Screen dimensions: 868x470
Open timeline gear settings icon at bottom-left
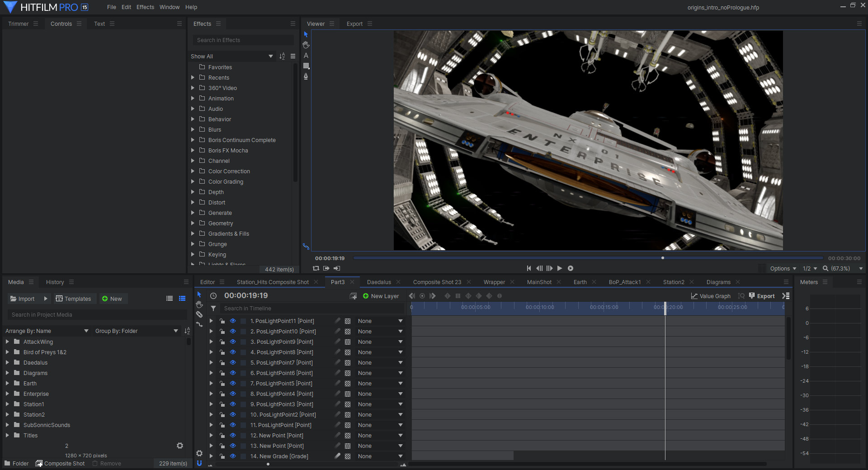point(199,453)
